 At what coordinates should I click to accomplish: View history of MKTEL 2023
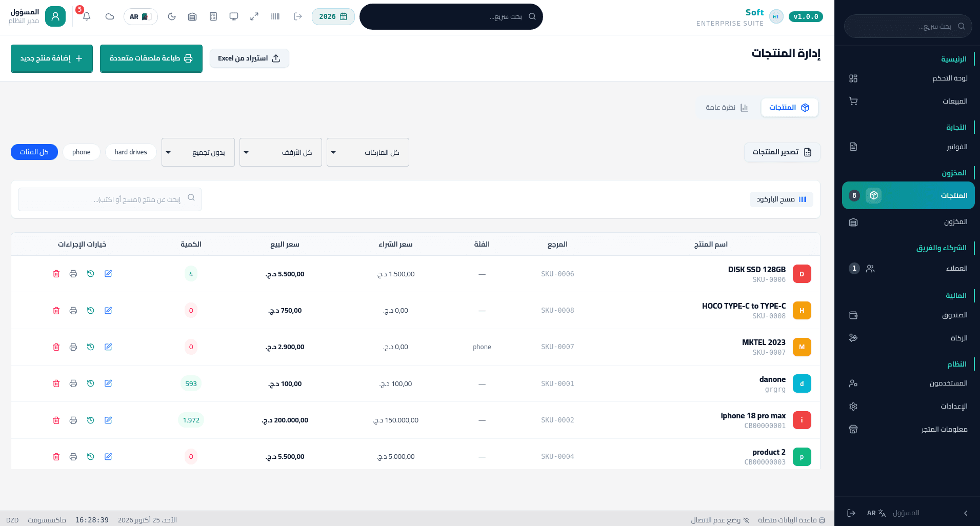(x=91, y=347)
